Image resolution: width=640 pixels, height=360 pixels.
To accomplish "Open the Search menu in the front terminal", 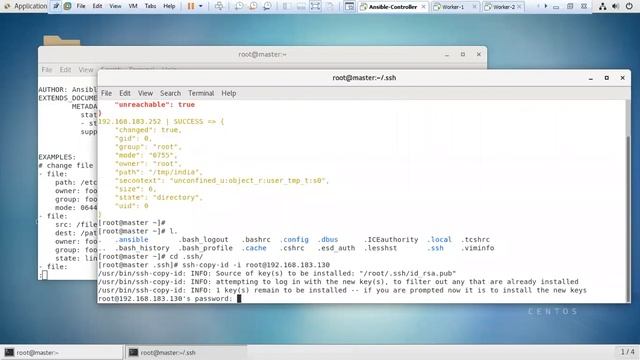I will (x=171, y=93).
